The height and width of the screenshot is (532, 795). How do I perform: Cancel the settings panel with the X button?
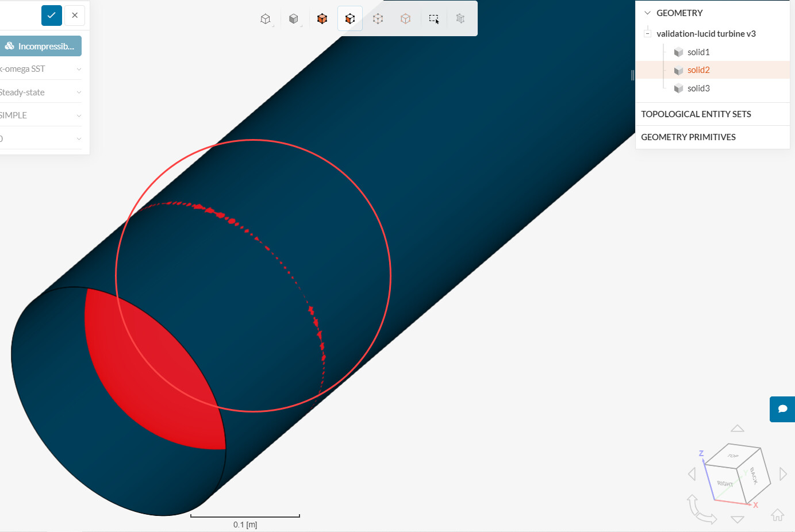pyautogui.click(x=75, y=16)
